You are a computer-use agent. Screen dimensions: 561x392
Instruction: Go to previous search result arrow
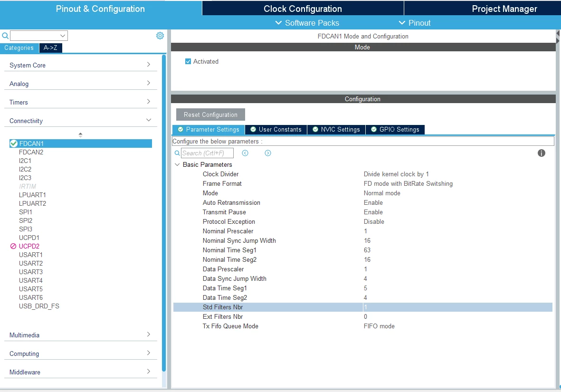tap(245, 153)
